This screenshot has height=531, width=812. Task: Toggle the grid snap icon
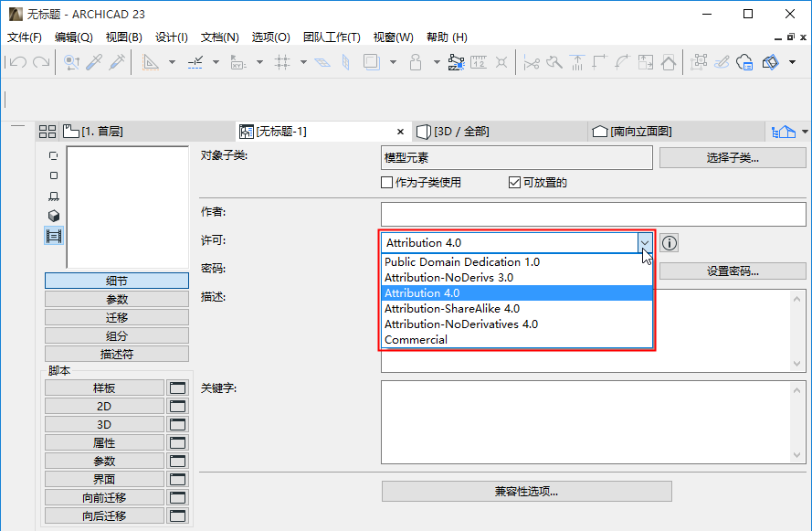point(282,63)
